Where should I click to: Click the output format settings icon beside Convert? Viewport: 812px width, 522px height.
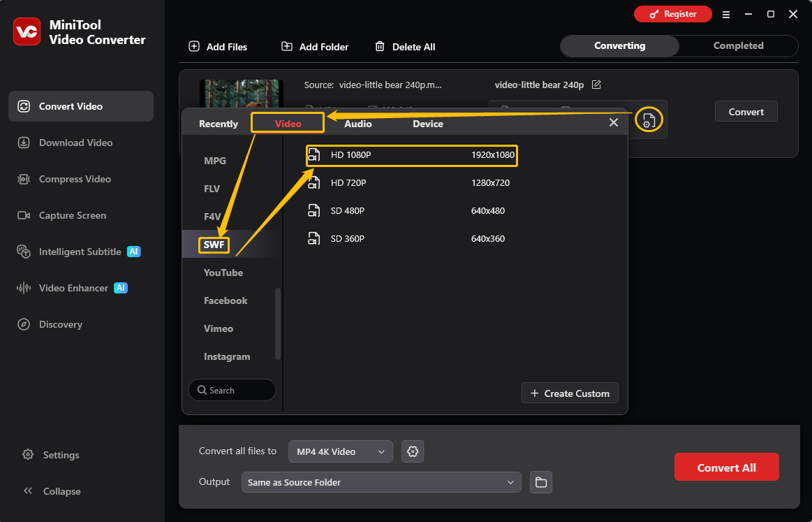coord(649,119)
